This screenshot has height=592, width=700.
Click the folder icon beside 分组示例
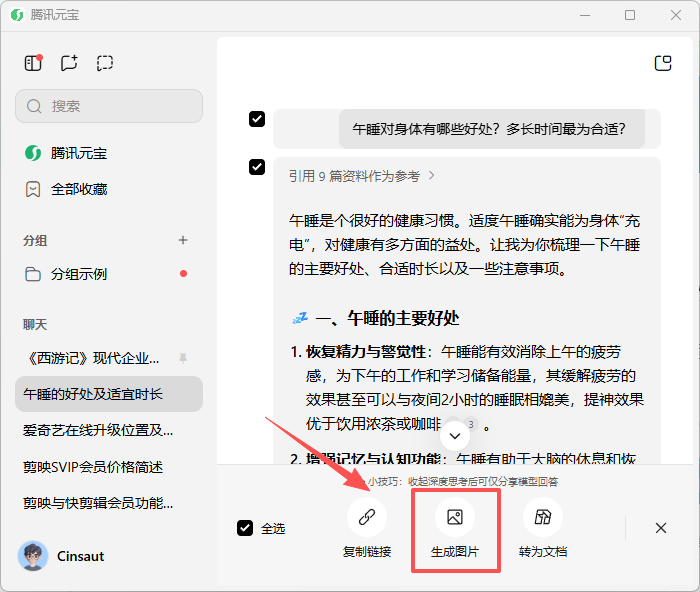pos(33,274)
